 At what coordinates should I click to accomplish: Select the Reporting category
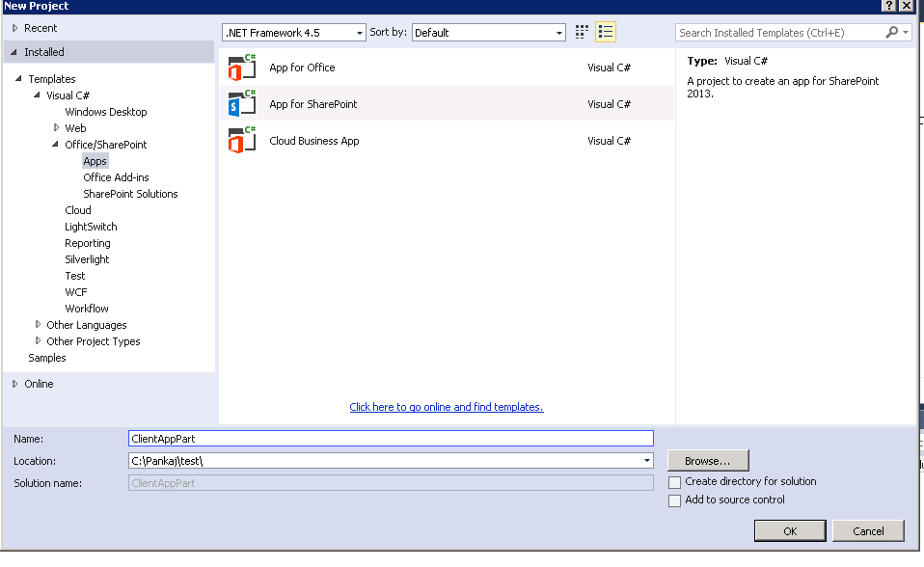tap(87, 243)
